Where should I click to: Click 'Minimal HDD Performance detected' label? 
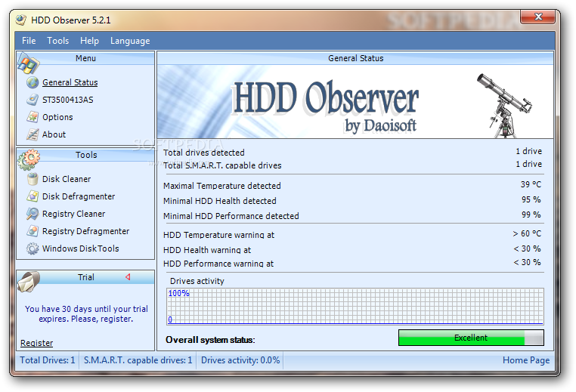point(231,216)
